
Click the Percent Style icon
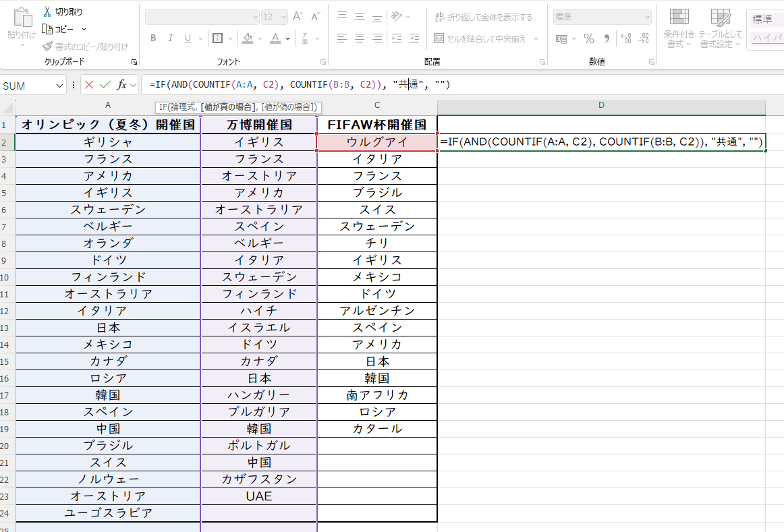point(589,38)
